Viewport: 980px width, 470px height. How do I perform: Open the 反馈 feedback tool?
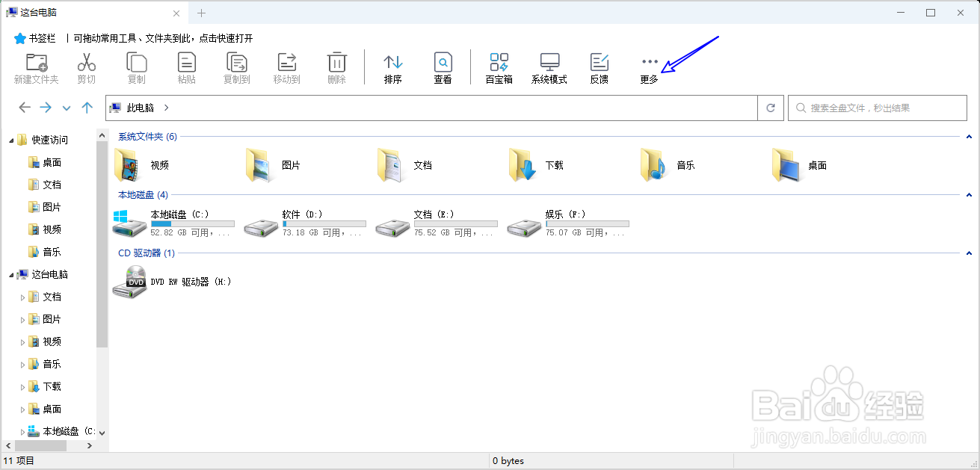[600, 68]
